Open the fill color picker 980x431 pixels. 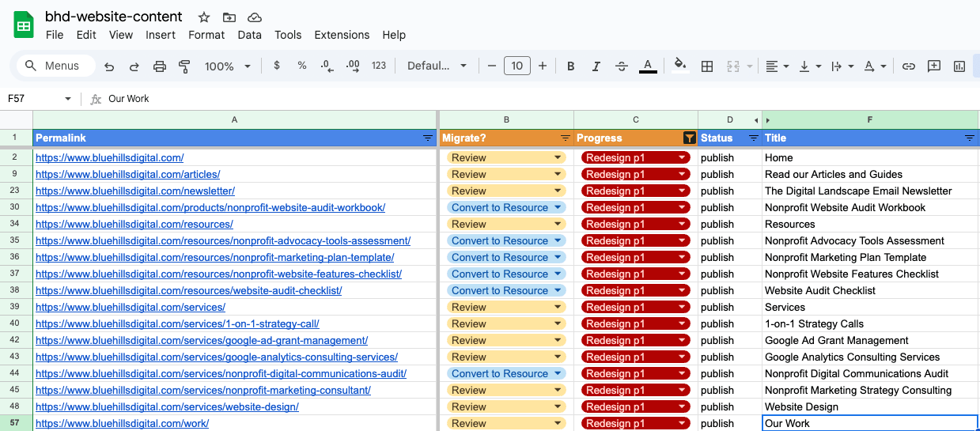tap(680, 66)
